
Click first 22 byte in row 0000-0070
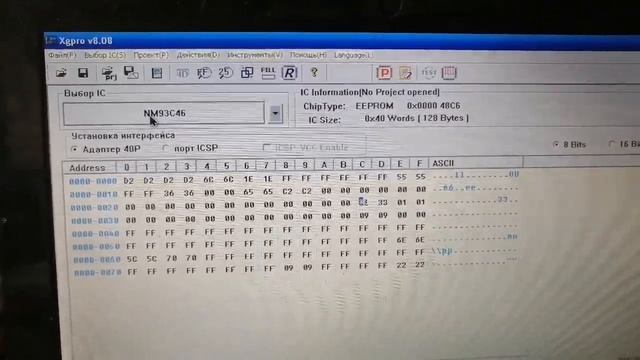point(401,265)
